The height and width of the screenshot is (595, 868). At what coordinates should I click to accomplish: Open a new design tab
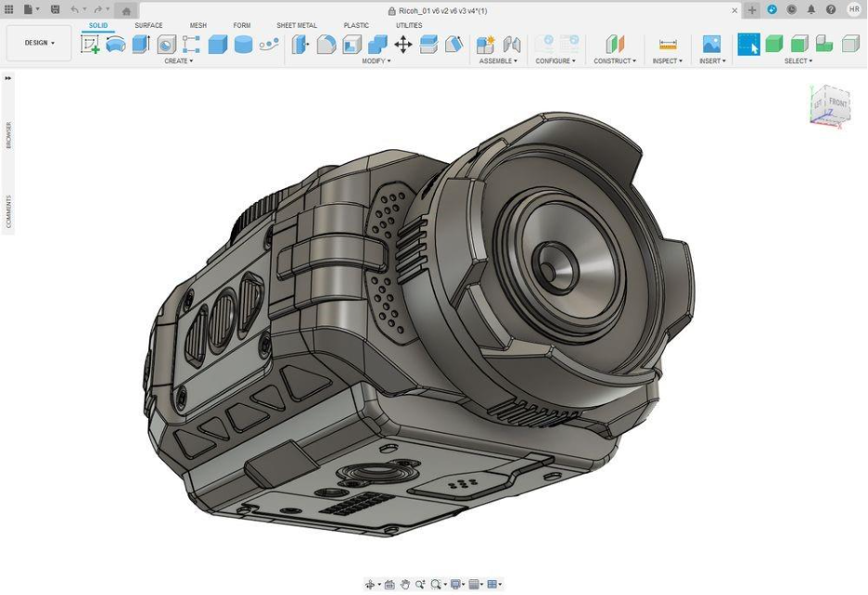(752, 10)
